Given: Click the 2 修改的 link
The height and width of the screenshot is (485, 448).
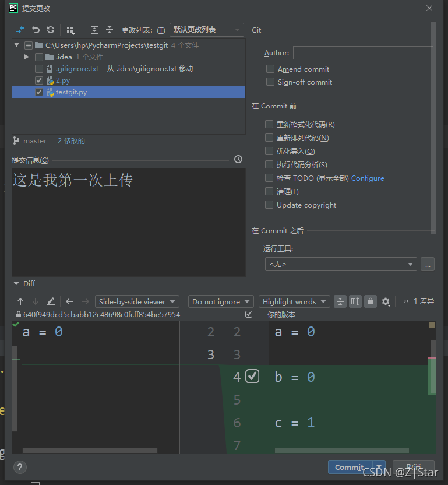Looking at the screenshot, I should [x=71, y=141].
